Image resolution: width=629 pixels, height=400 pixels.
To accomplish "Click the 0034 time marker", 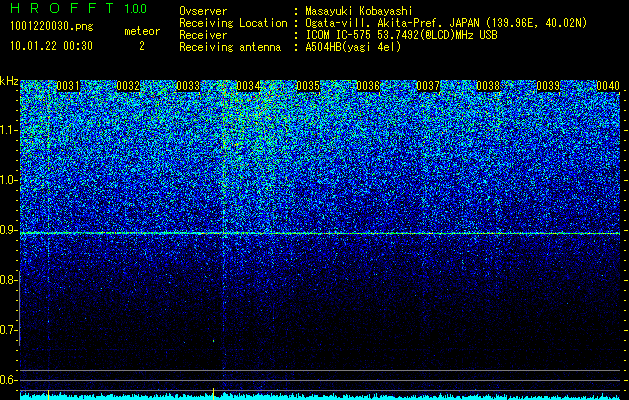I will coord(248,86).
